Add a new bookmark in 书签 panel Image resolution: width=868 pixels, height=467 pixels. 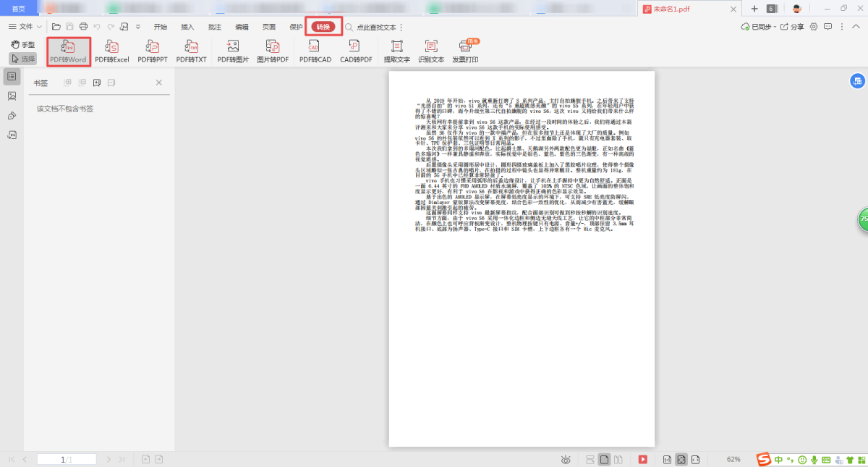(96, 83)
